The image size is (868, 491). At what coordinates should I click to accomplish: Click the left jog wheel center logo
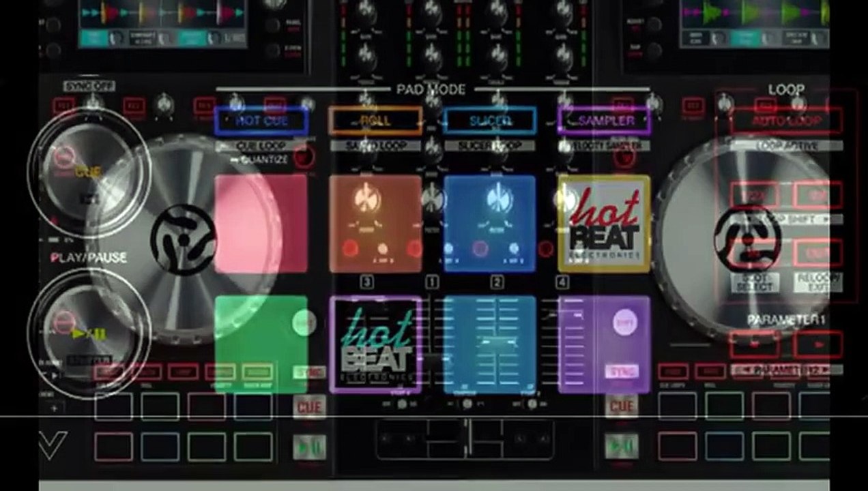pyautogui.click(x=183, y=240)
